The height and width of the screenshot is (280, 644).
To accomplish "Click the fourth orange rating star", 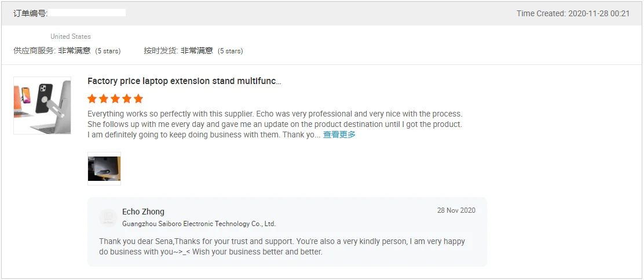I will 127,99.
